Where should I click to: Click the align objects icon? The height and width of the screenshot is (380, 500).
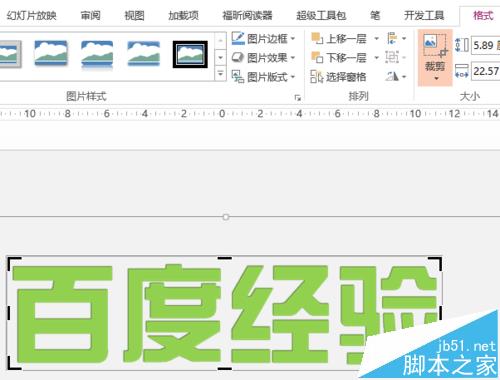(x=392, y=39)
